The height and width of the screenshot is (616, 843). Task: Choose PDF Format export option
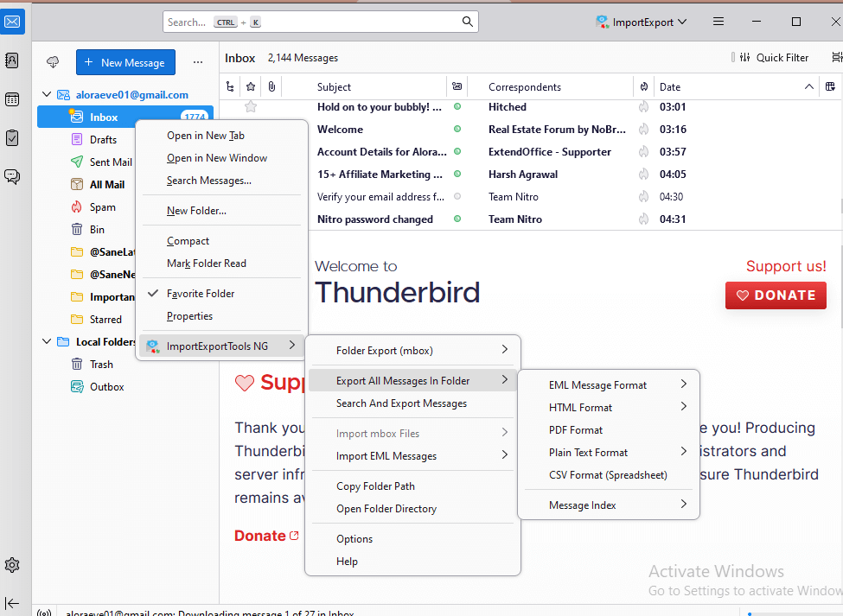(609, 429)
